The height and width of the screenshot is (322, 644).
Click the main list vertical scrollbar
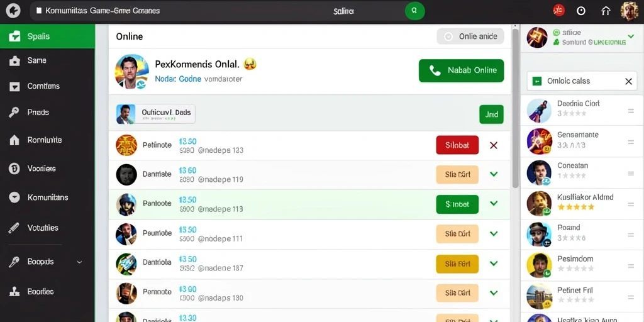(516, 109)
